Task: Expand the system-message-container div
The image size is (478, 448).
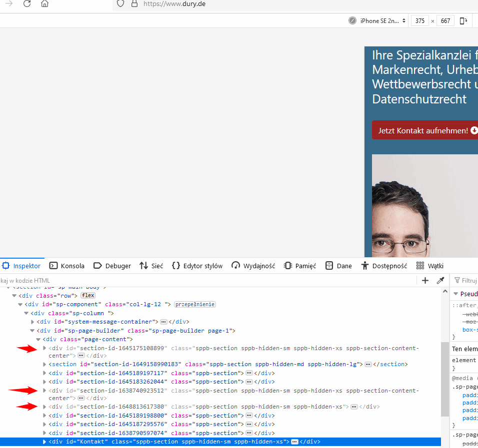Action: click(32, 322)
